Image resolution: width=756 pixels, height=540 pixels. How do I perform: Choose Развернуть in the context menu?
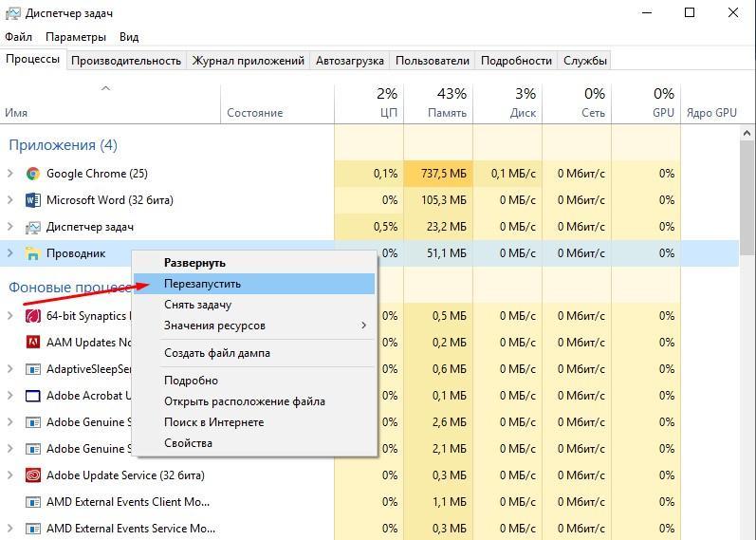click(254, 263)
